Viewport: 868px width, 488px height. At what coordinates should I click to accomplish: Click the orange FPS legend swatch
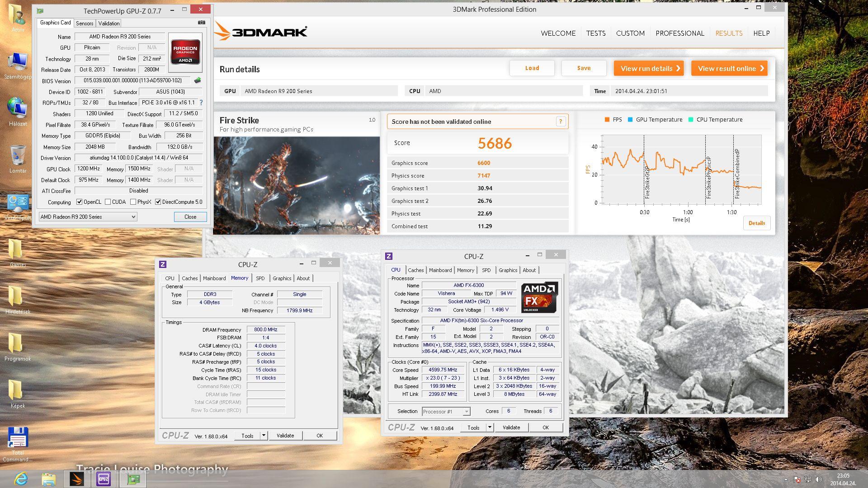pyautogui.click(x=607, y=120)
